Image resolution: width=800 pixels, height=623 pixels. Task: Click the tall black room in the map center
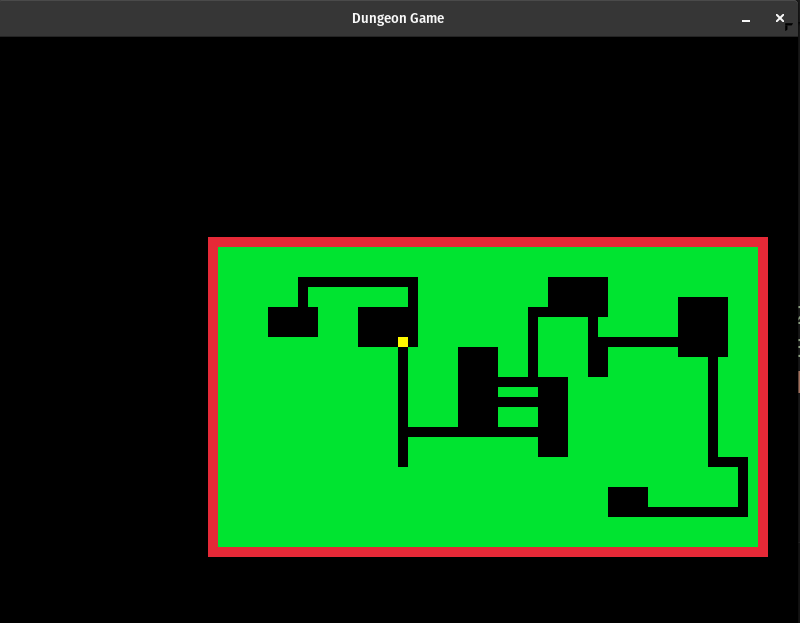click(x=477, y=387)
